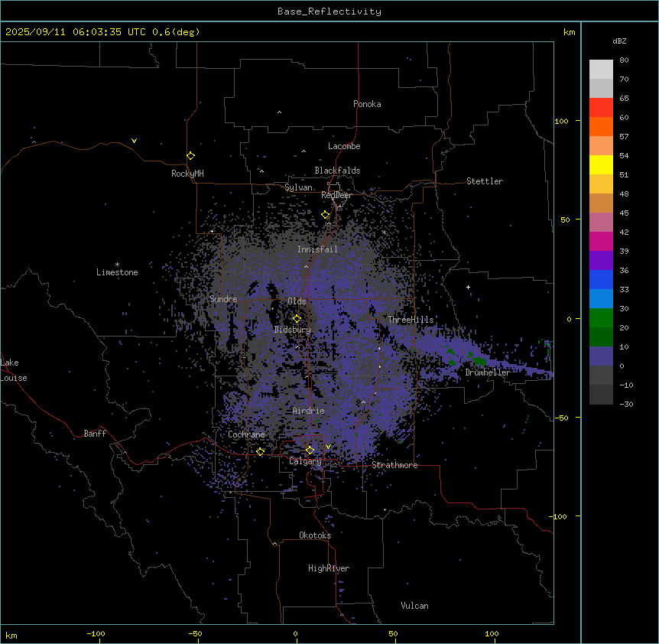Click the HighRiver label
This screenshot has width=659, height=644.
[x=329, y=568]
